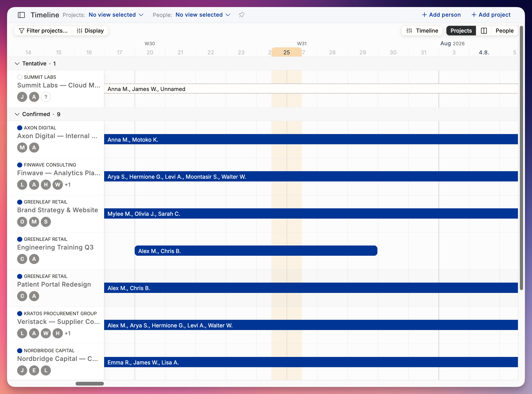The image size is (532, 394).
Task: Switch to Projects view
Action: pyautogui.click(x=461, y=31)
